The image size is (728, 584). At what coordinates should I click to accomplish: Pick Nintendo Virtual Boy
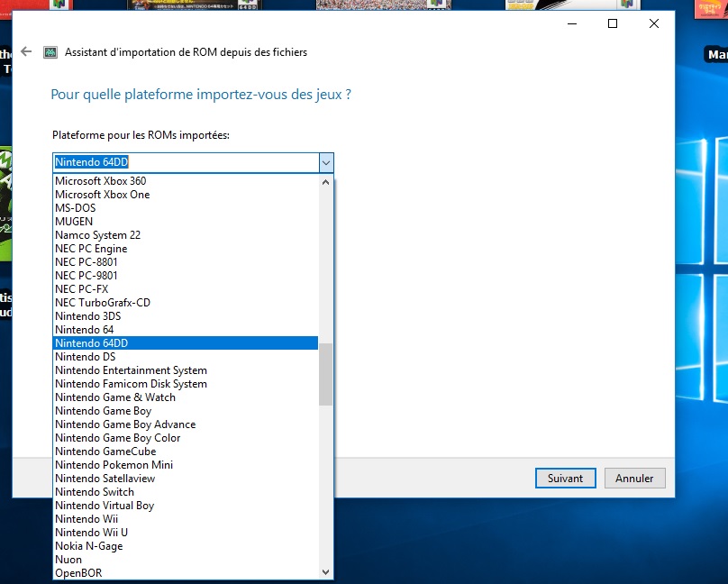tap(186, 505)
